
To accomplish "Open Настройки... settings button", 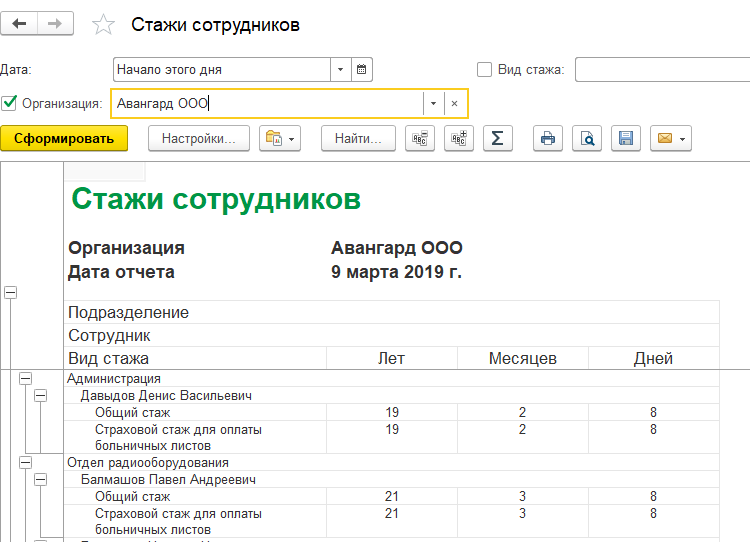I will pyautogui.click(x=198, y=139).
